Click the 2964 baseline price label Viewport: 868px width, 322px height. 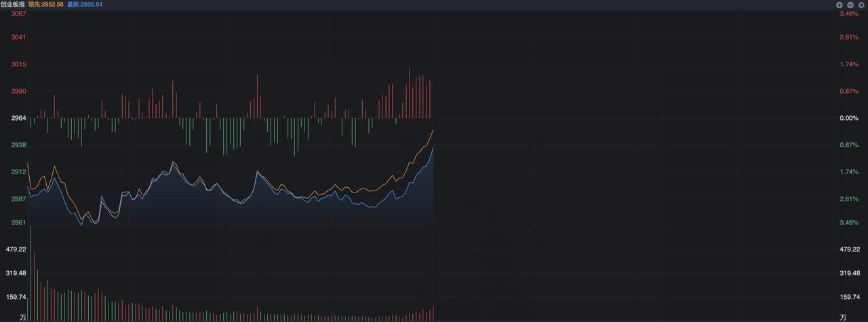point(18,118)
